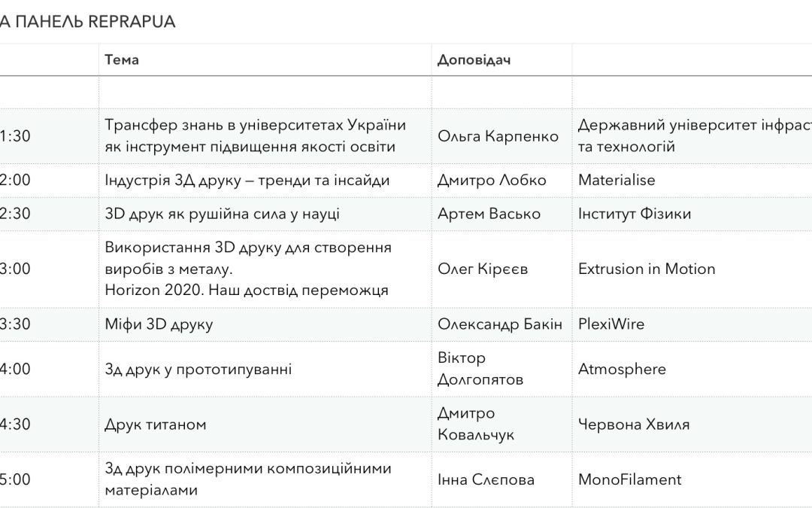812x508 pixels.
Task: Select speaker Дмитро Лобко
Action: click(x=492, y=181)
